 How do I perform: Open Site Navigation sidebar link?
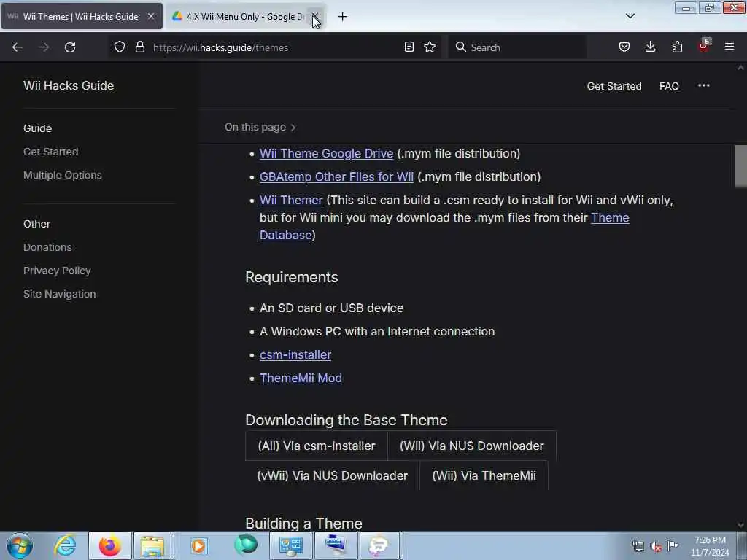tap(60, 294)
